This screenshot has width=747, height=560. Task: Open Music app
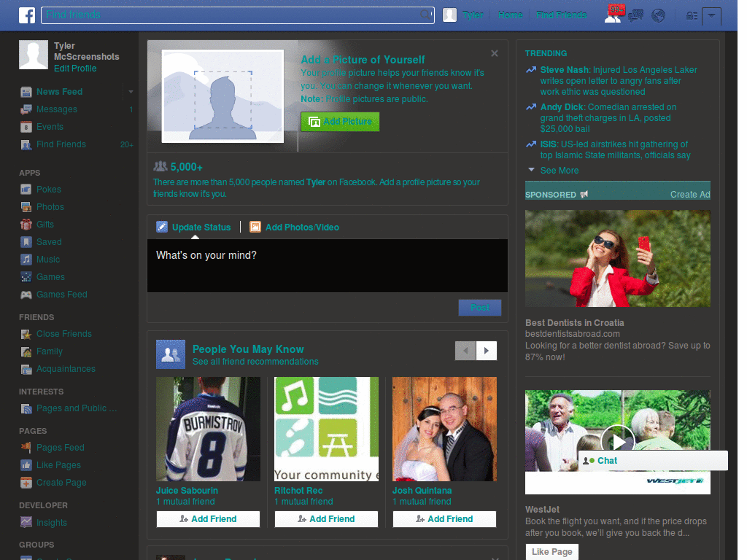tap(48, 260)
